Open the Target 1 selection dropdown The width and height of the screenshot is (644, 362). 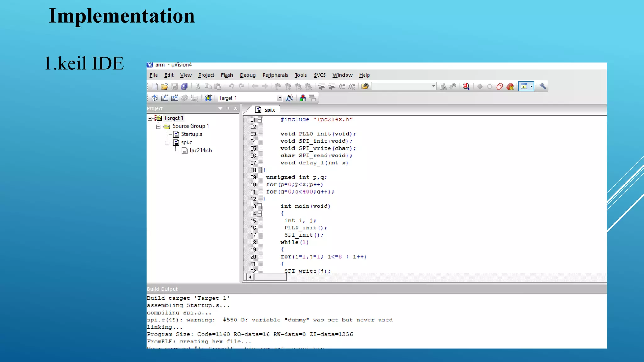click(x=280, y=98)
